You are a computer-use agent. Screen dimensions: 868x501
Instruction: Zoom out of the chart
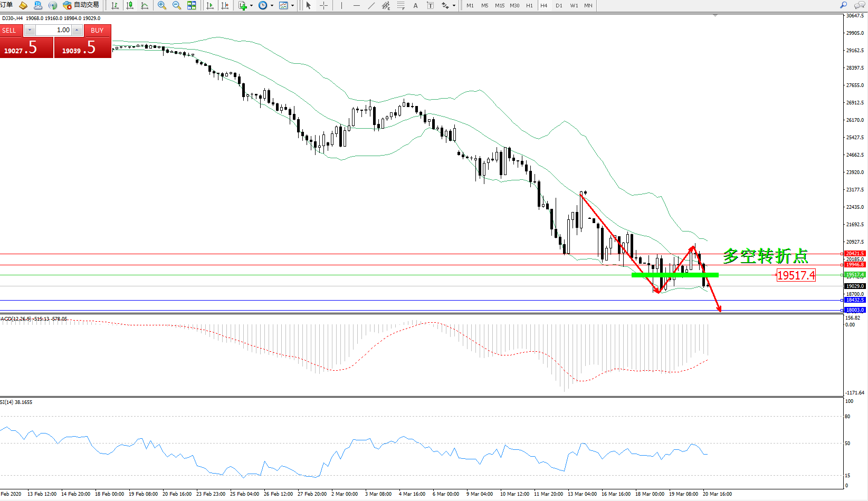[177, 5]
